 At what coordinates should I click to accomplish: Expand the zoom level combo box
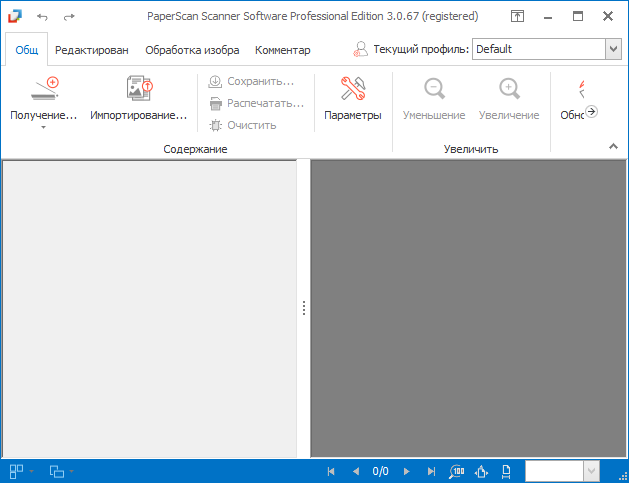point(590,471)
